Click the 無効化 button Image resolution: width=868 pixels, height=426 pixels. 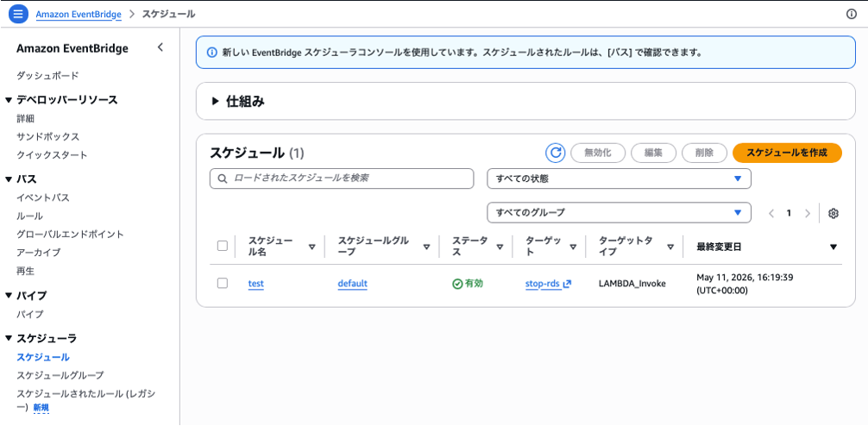coord(598,153)
